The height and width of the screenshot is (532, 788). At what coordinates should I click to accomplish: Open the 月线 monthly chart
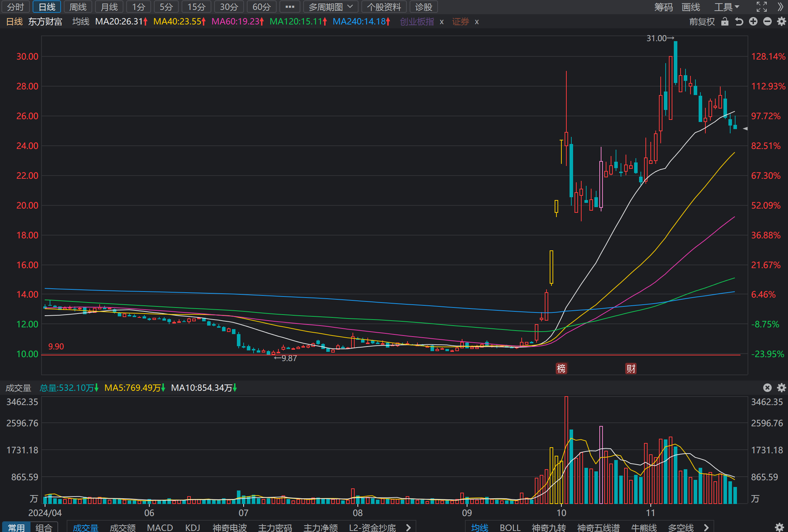109,7
